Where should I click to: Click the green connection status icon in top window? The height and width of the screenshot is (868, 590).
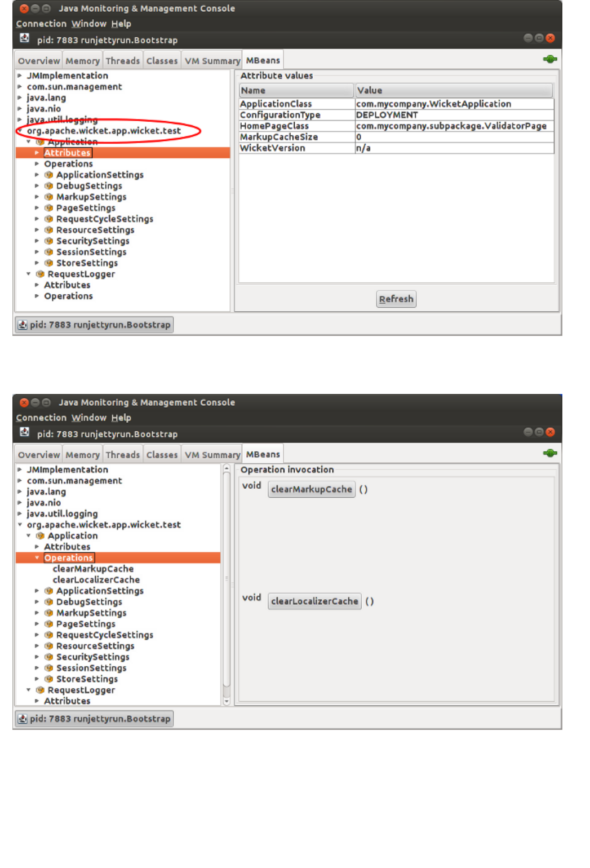(x=550, y=59)
